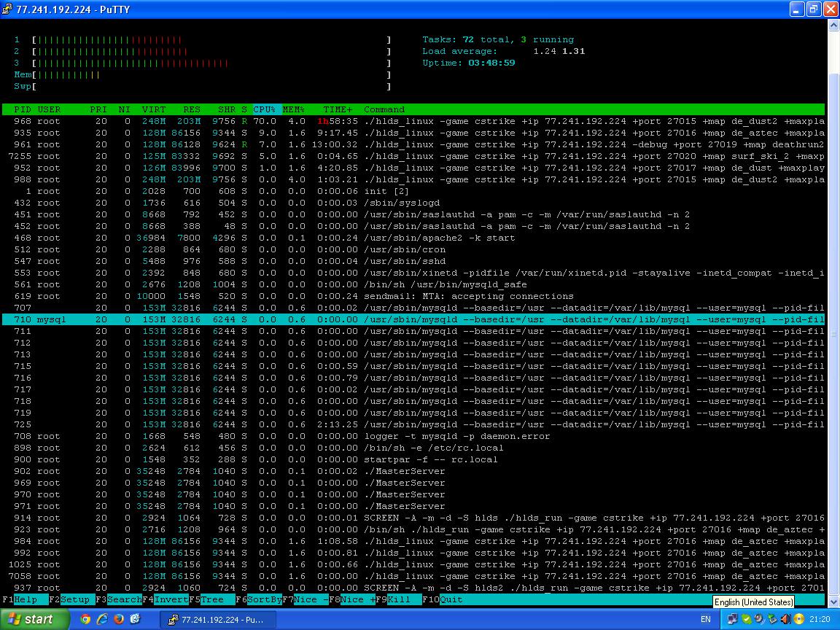Click F3 Search in htop footer
The height and width of the screenshot is (630, 840).
118,599
